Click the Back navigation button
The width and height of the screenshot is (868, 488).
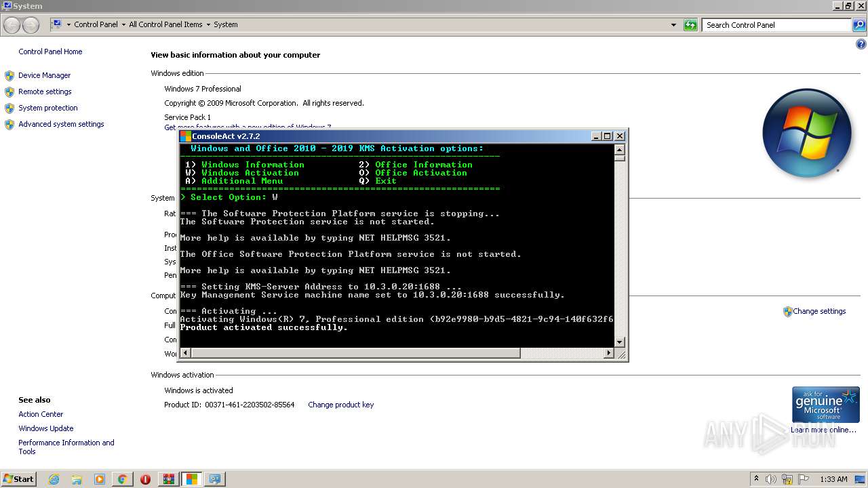tap(12, 25)
